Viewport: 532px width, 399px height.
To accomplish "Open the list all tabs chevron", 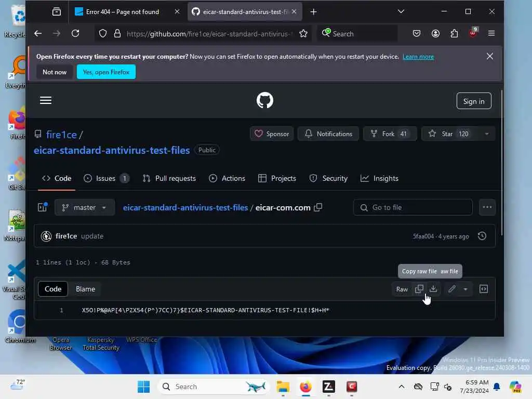I will coord(401,11).
